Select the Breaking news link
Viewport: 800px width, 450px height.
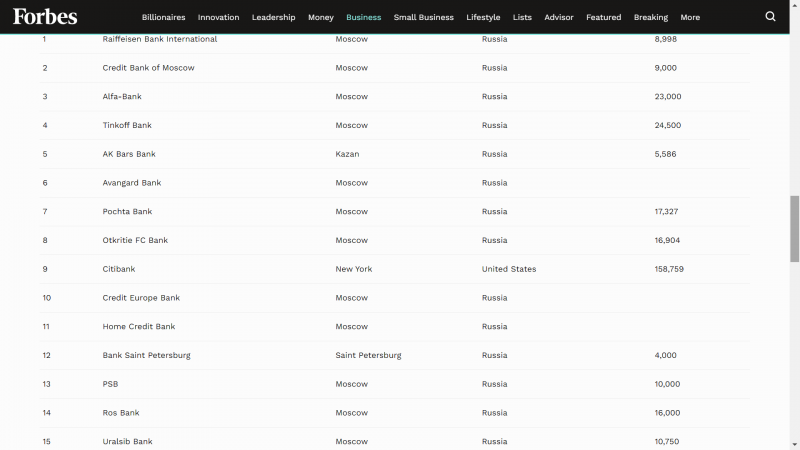coord(651,17)
